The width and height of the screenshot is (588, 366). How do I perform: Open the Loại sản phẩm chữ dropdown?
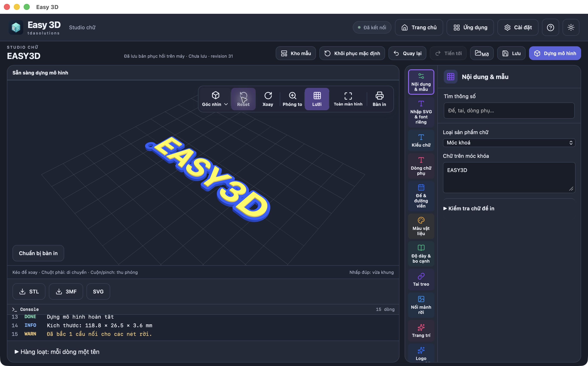(x=509, y=143)
